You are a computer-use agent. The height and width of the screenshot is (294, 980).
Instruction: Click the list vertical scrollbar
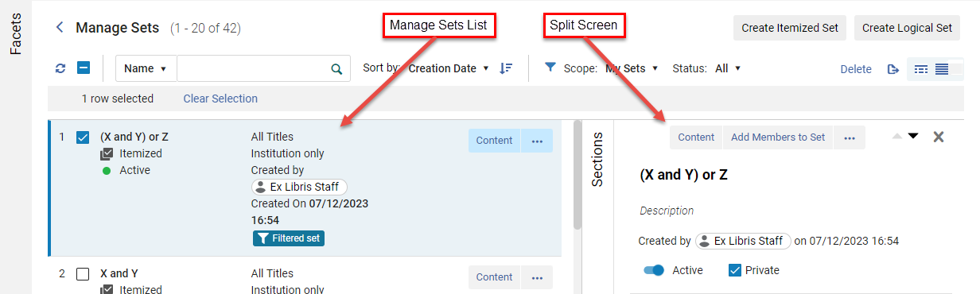coord(577,175)
